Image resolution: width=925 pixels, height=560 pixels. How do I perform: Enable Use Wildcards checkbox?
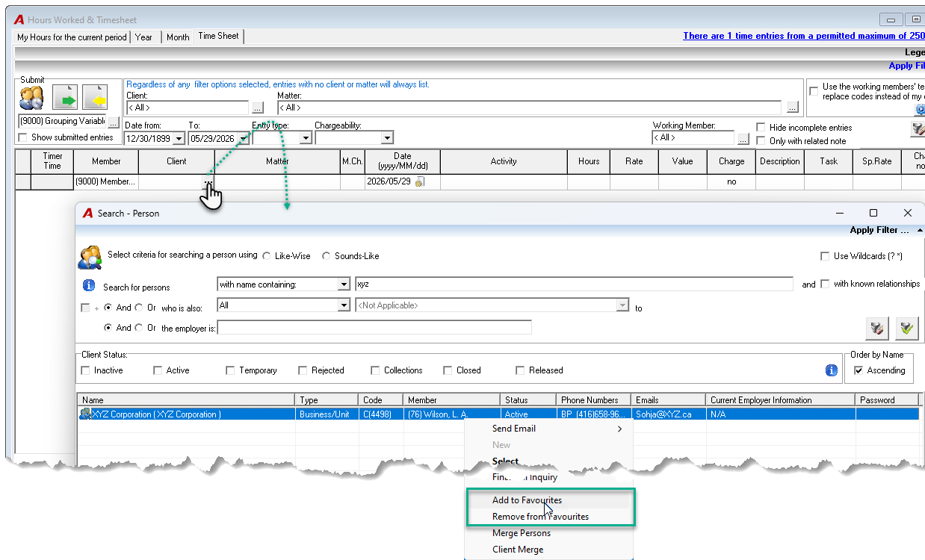pyautogui.click(x=826, y=256)
